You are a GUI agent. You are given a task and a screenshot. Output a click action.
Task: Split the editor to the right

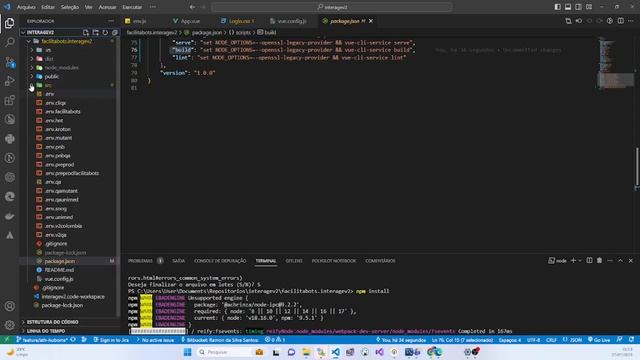(620, 21)
